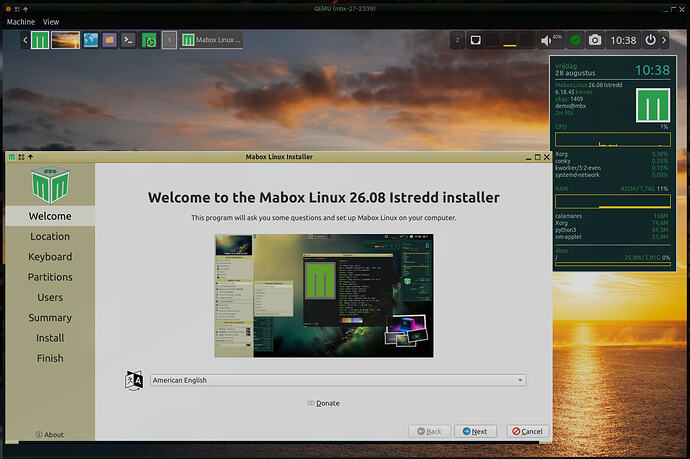Open the volume speaker control

[546, 40]
